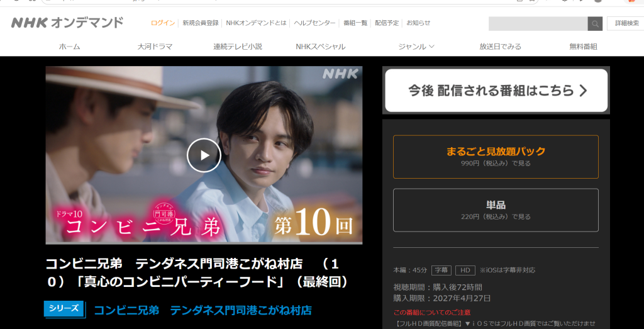Click この番組についてのご注意 text
This screenshot has width=644, height=329.
(432, 313)
